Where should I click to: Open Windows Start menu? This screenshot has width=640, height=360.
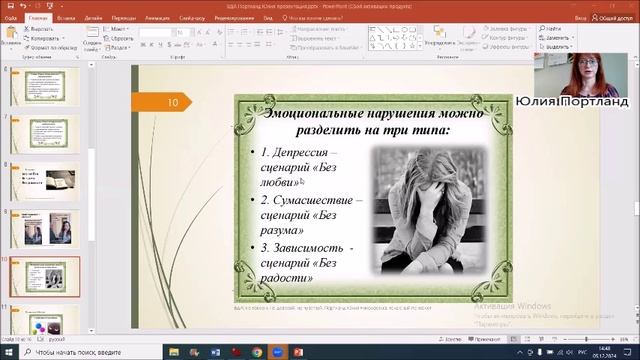pyautogui.click(x=9, y=352)
